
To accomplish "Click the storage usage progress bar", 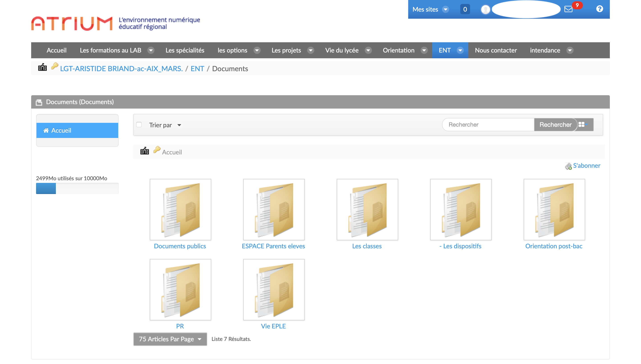I will click(x=77, y=188).
